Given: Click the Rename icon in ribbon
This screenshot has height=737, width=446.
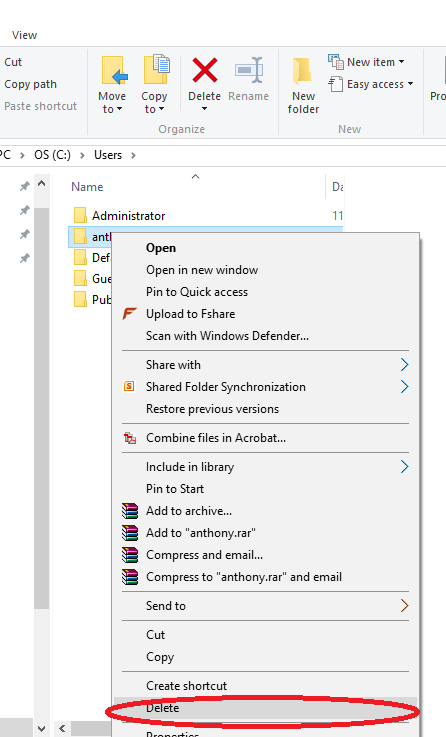Looking at the screenshot, I should 249,70.
